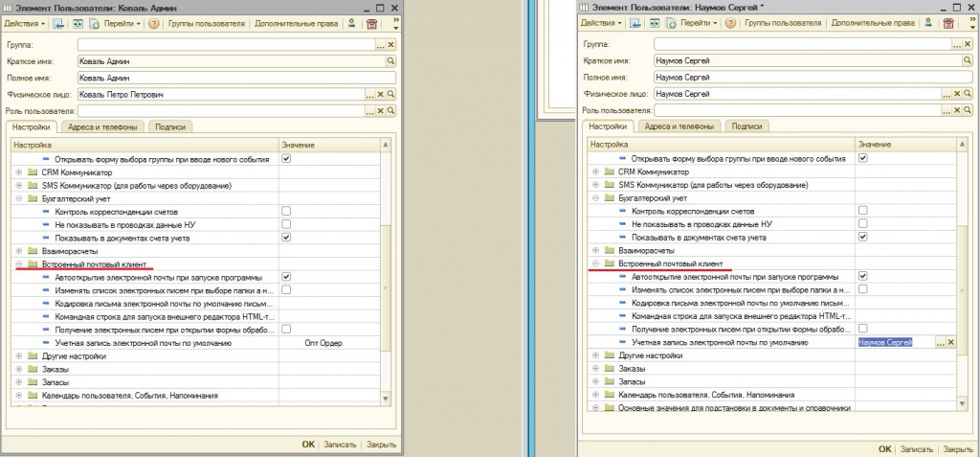Open Физическое лицо with magnifier in Коваль Админ window
The height and width of the screenshot is (457, 980).
[x=391, y=94]
